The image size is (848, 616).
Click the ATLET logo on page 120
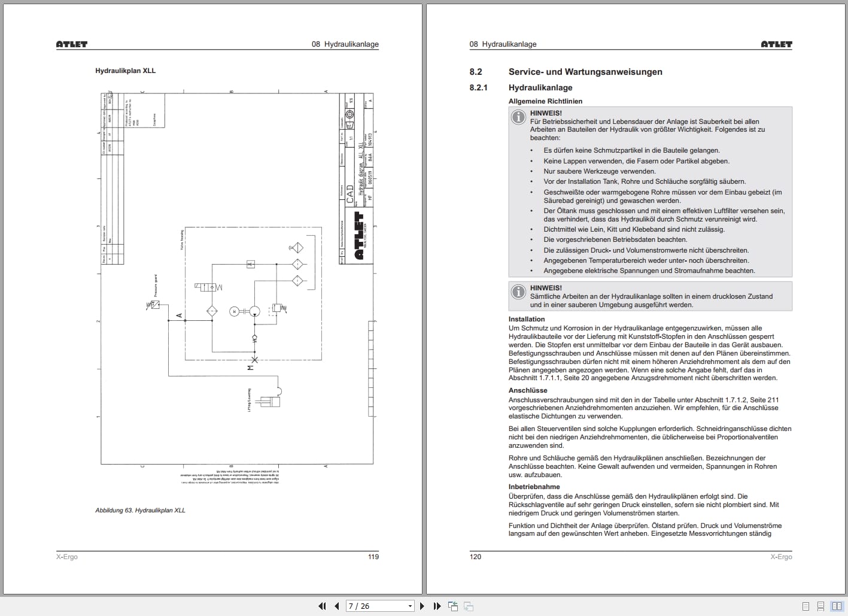776,43
